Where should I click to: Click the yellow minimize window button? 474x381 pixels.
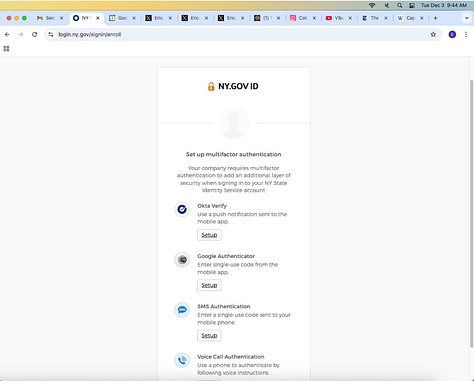pos(17,18)
